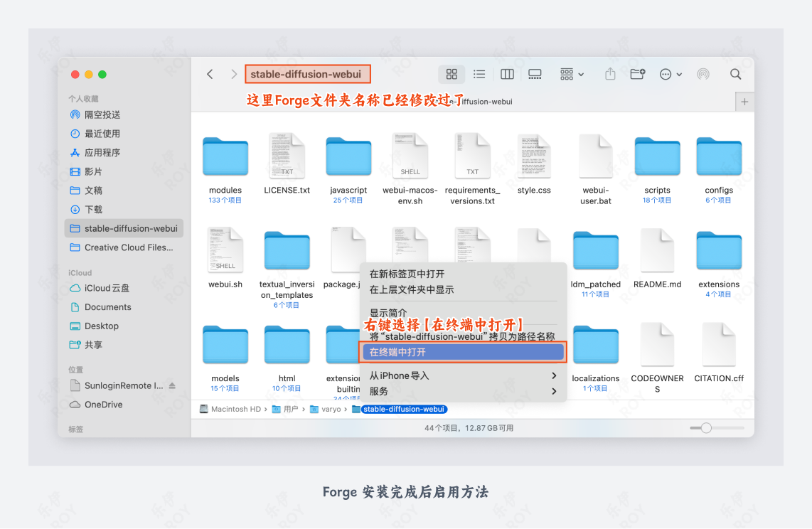
Task: Click the back navigation arrow
Action: coord(210,74)
